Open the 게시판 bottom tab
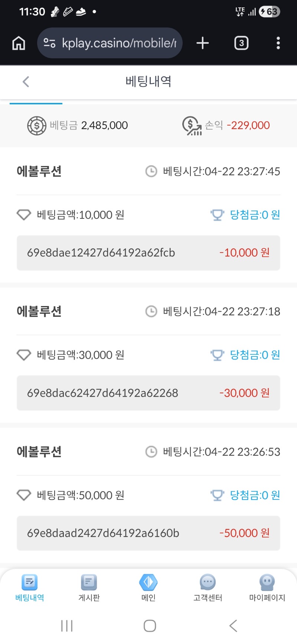The width and height of the screenshot is (297, 644). (89, 587)
